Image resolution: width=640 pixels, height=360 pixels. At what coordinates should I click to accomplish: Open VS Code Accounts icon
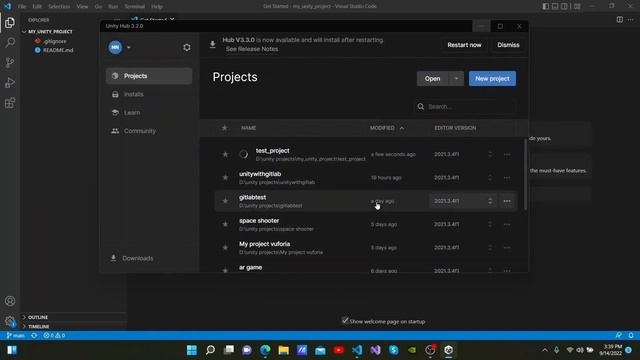pyautogui.click(x=10, y=301)
